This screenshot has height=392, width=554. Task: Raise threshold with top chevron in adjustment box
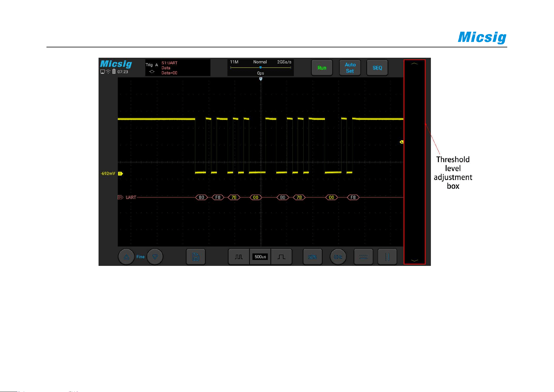tap(414, 63)
